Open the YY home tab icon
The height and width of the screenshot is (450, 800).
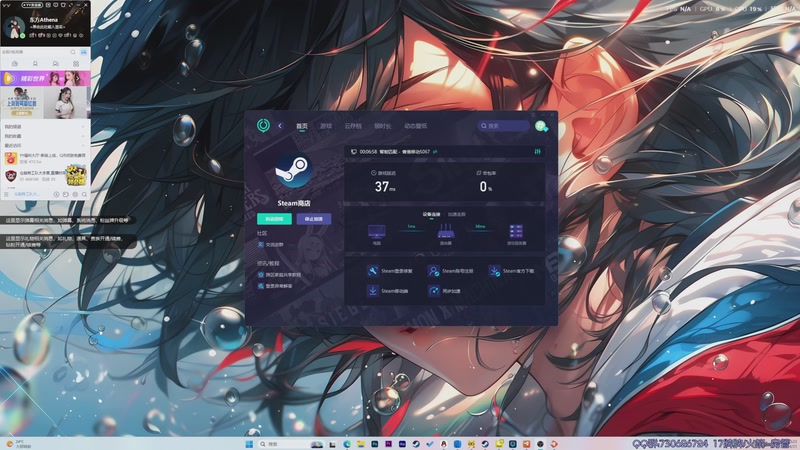(14, 64)
